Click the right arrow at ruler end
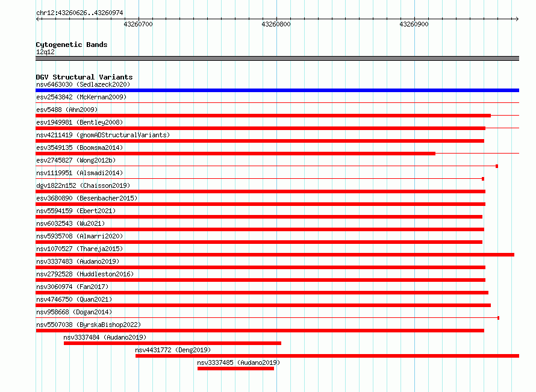Screen dimensions: 536x392 517,19
